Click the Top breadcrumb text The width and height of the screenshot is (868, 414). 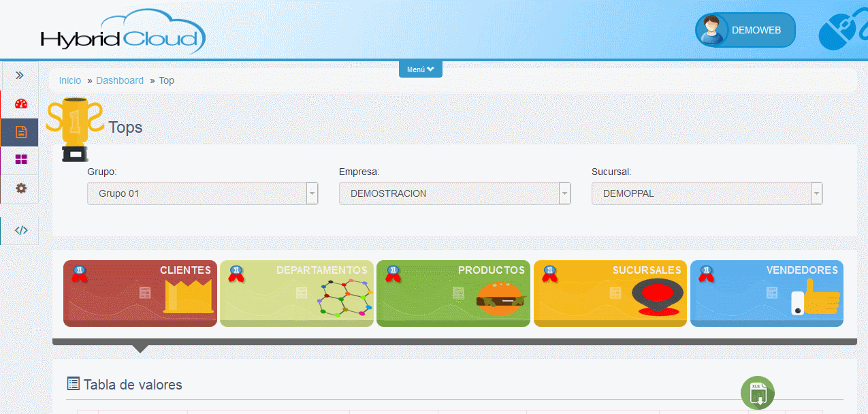[167, 80]
